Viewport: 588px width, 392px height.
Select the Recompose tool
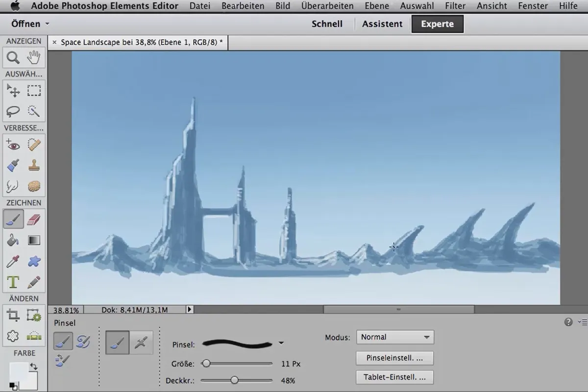click(34, 316)
